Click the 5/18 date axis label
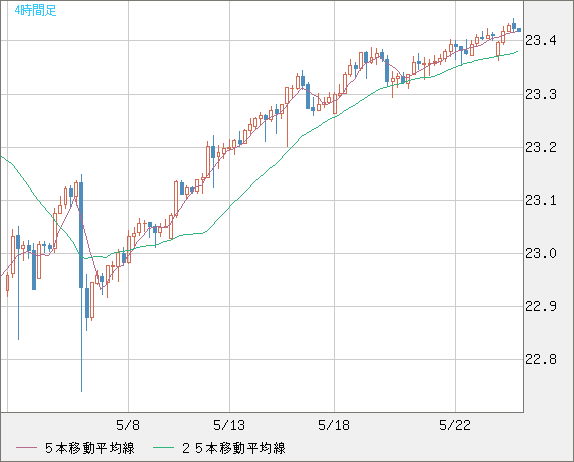This screenshot has height=462, width=574. pyautogui.click(x=334, y=425)
